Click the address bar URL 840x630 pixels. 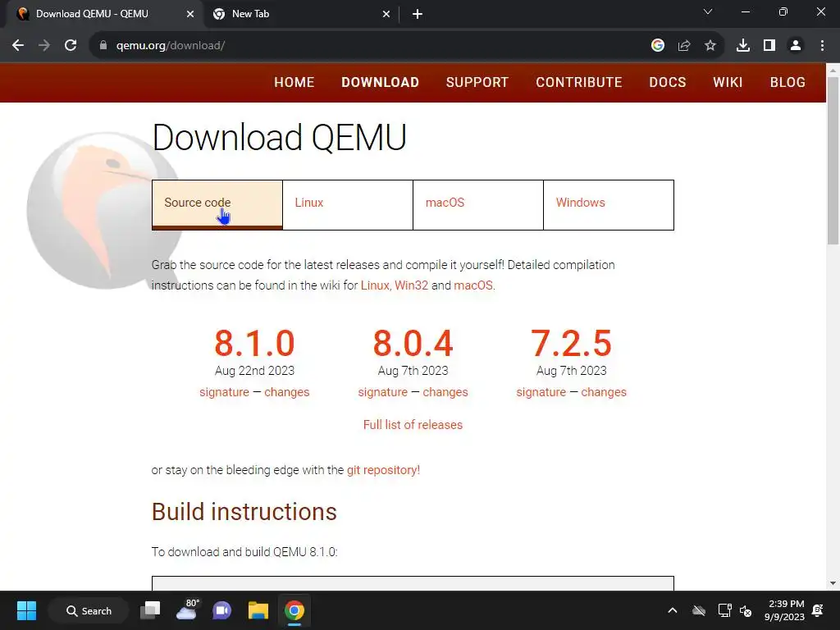(x=171, y=46)
